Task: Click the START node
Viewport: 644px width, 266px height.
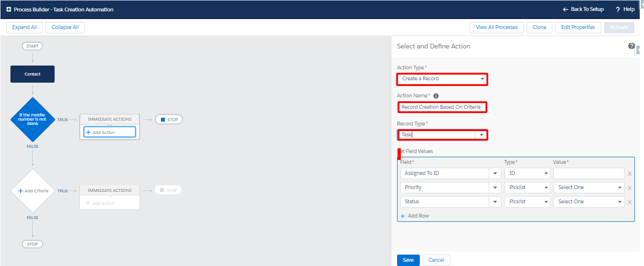Action: (x=32, y=46)
